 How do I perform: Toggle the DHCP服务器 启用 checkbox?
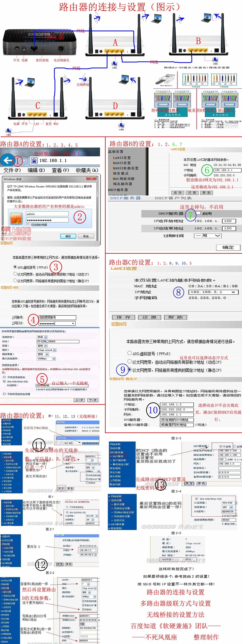tap(198, 213)
